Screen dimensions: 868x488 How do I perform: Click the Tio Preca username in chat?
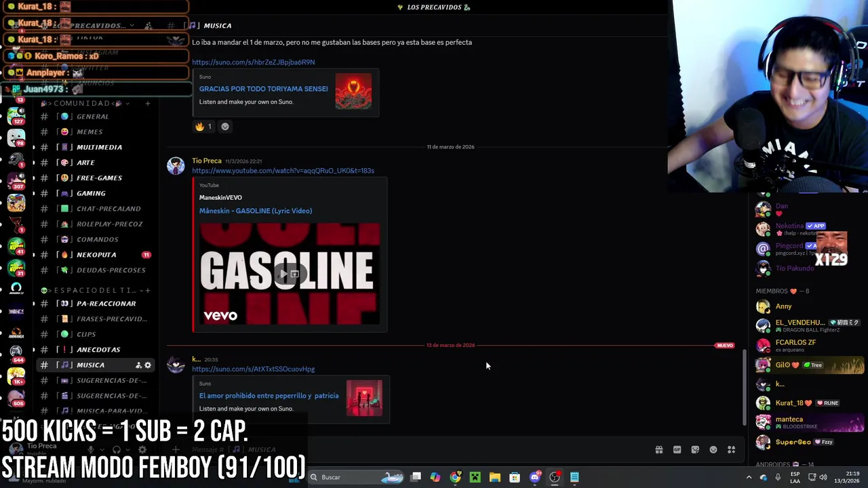[x=206, y=161]
